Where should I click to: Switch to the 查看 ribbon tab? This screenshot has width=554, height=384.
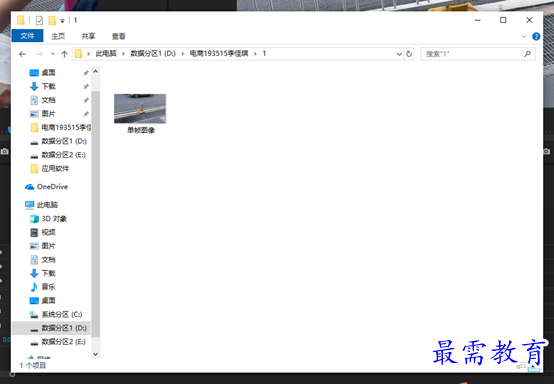[118, 36]
